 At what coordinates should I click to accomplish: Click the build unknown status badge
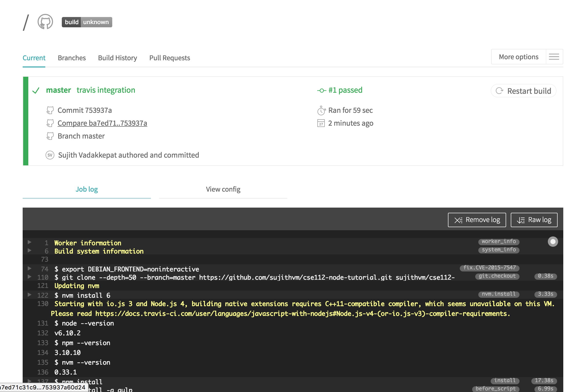tap(87, 22)
